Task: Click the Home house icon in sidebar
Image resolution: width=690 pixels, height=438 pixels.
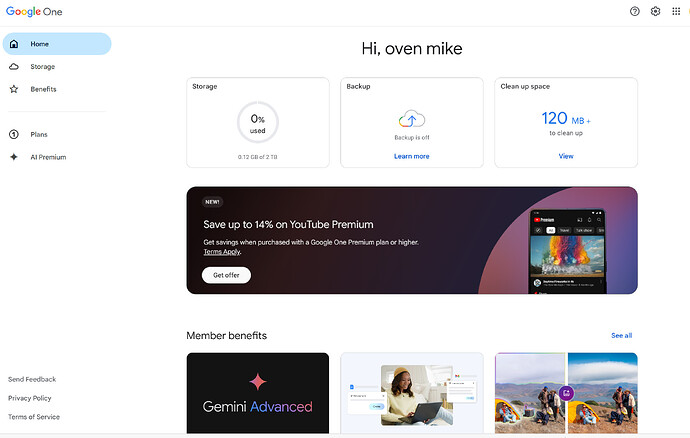Action: click(14, 44)
